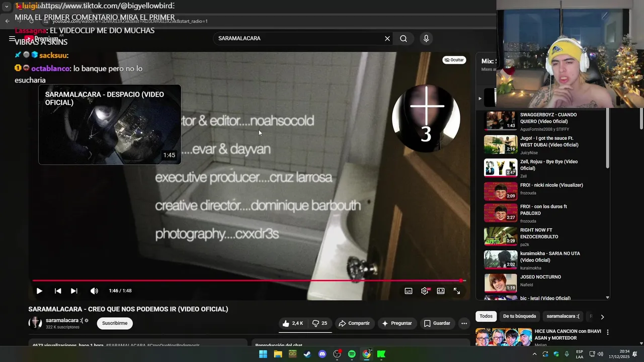Open Discord from the taskbar
The image size is (644, 362).
pyautogui.click(x=323, y=354)
